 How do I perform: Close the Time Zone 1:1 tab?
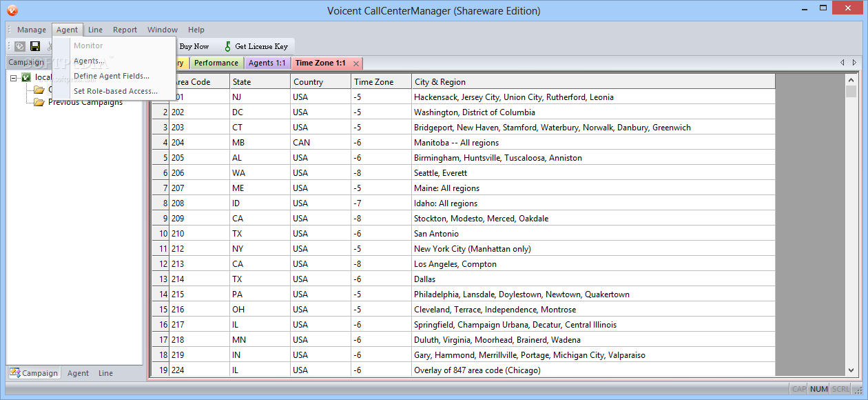(355, 63)
